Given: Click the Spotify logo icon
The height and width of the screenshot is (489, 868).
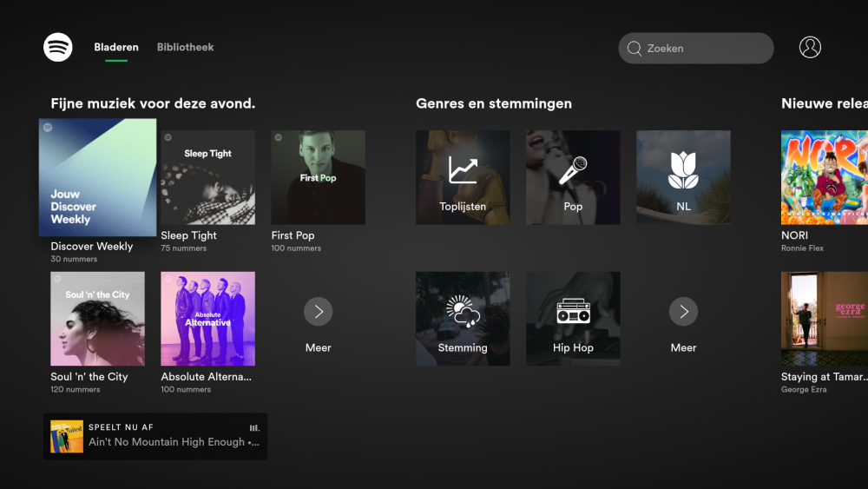Looking at the screenshot, I should [58, 47].
